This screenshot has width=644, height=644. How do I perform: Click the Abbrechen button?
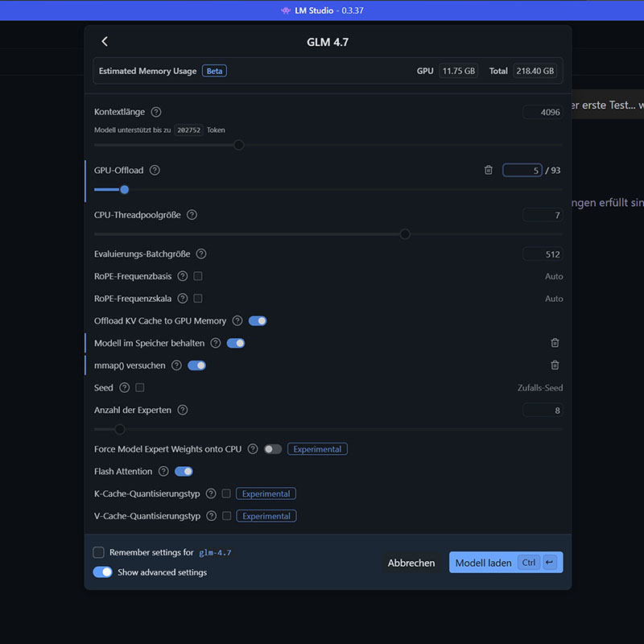coord(411,563)
